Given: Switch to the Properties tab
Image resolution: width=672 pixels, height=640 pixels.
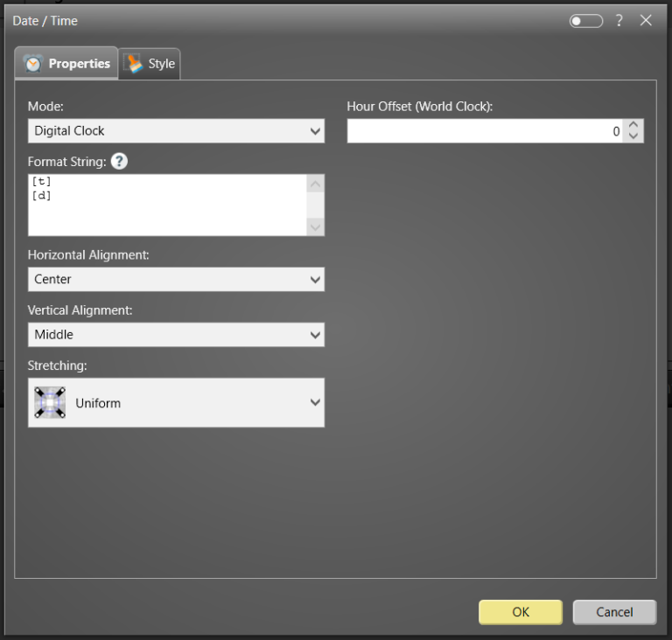Looking at the screenshot, I should (x=67, y=64).
